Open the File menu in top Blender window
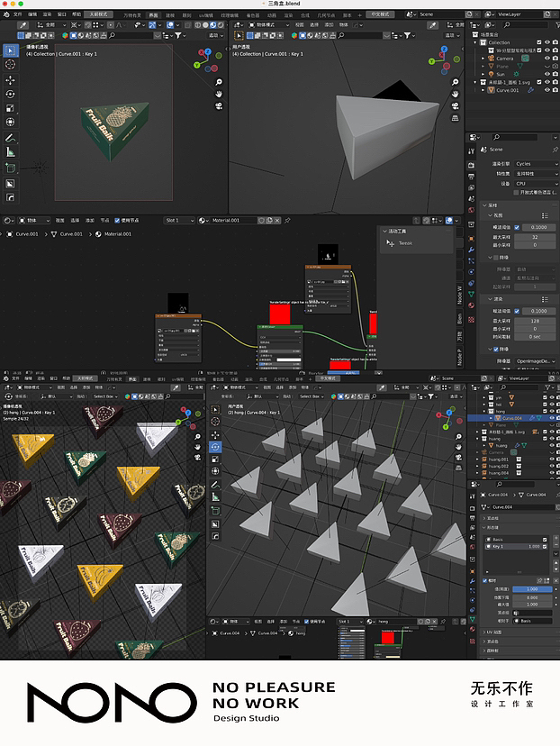The width and height of the screenshot is (560, 746). tap(18, 14)
